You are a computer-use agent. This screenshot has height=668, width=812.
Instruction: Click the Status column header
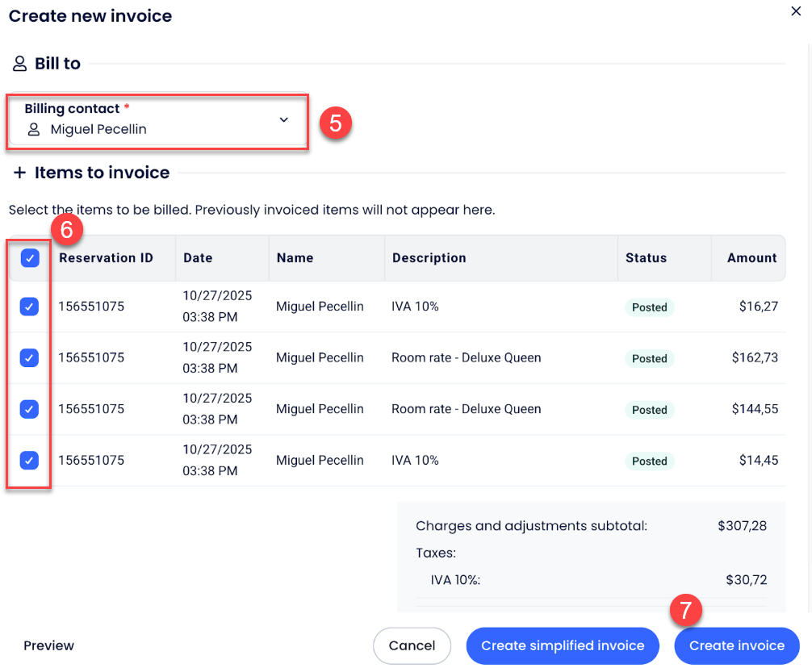[646, 258]
